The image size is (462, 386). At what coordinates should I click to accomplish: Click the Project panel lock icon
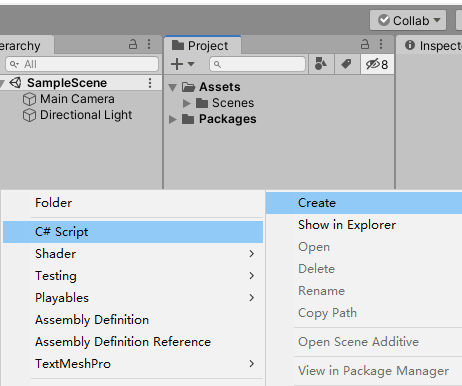365,44
